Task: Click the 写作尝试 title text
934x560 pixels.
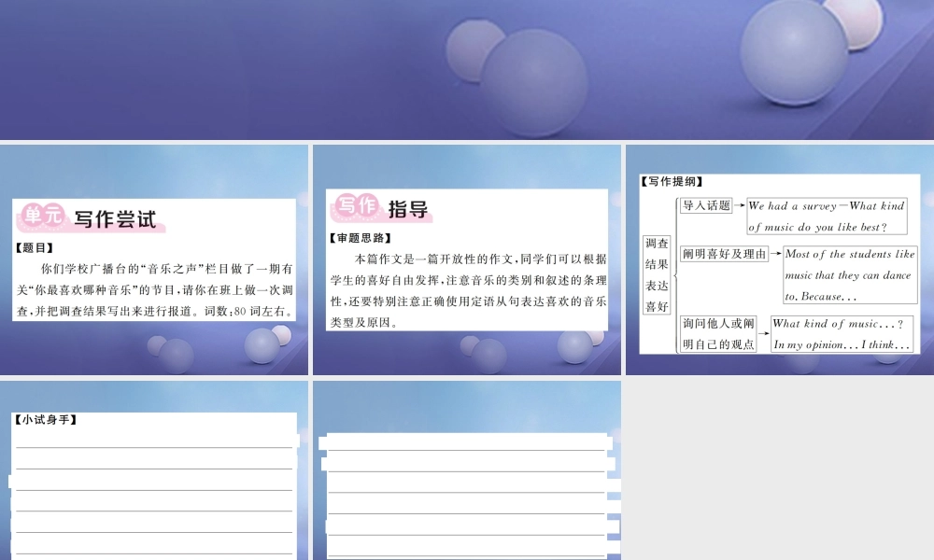Action: [115, 219]
